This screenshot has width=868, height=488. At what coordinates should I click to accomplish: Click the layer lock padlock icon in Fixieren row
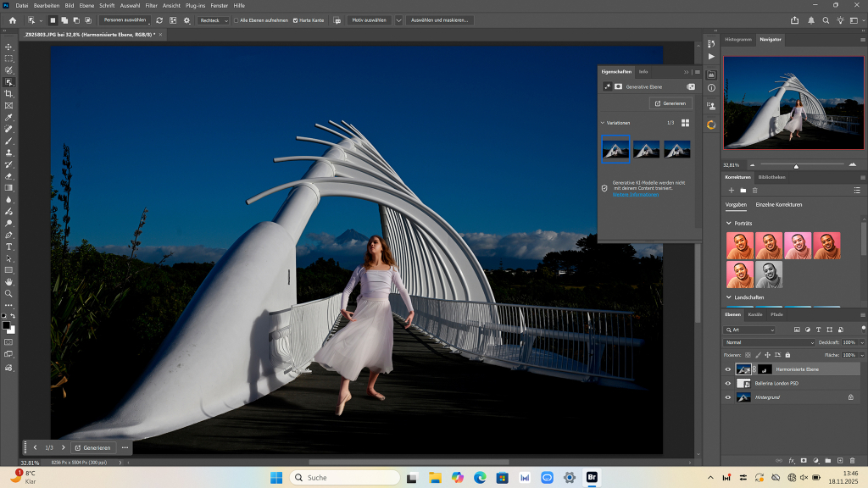[787, 355]
